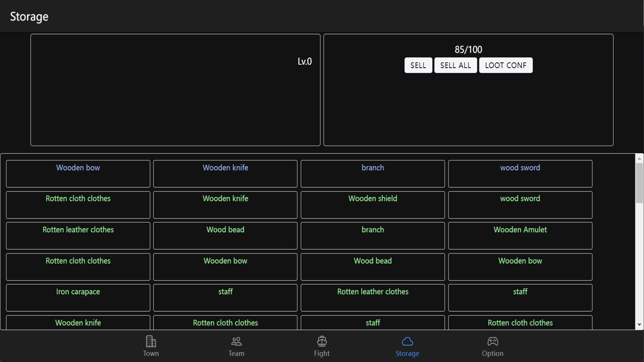Select the Town icon in bottom navigation
The image size is (644, 362).
pyautogui.click(x=151, y=345)
